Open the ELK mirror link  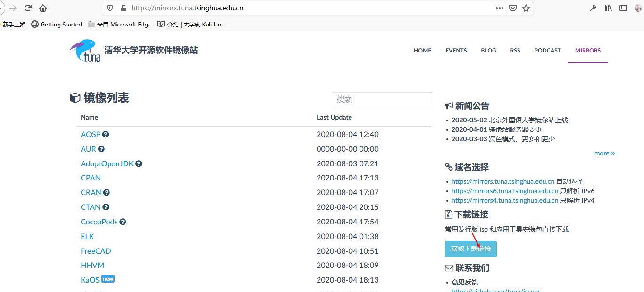pyautogui.click(x=87, y=236)
